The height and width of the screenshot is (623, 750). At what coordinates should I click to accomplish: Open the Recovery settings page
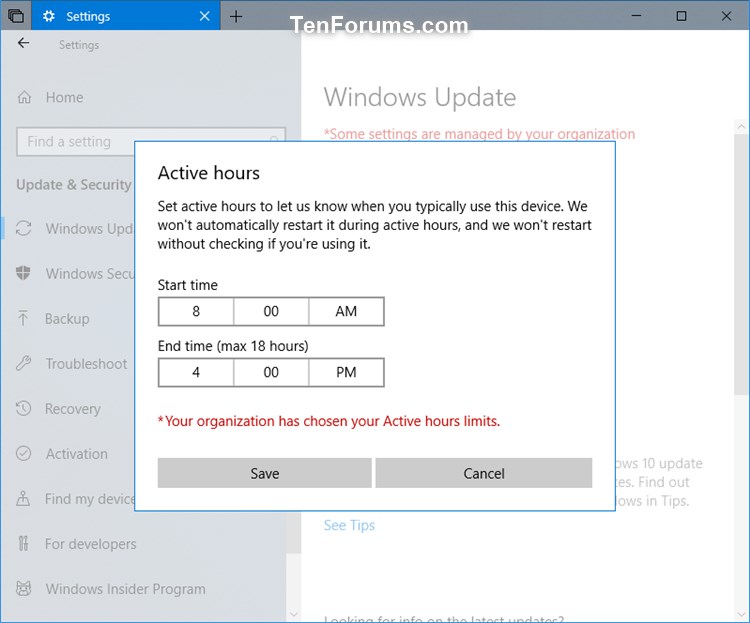pos(73,409)
